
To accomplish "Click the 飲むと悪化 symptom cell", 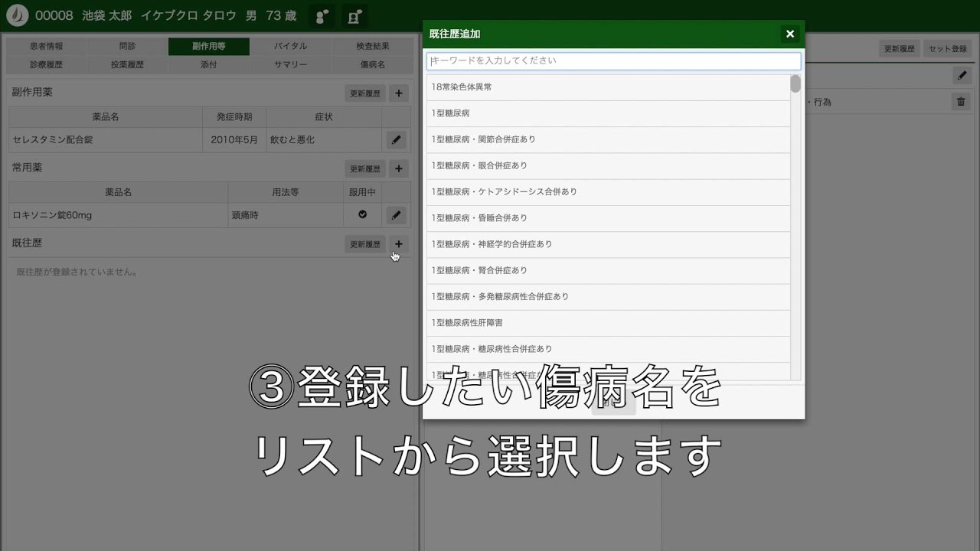I will click(x=324, y=140).
